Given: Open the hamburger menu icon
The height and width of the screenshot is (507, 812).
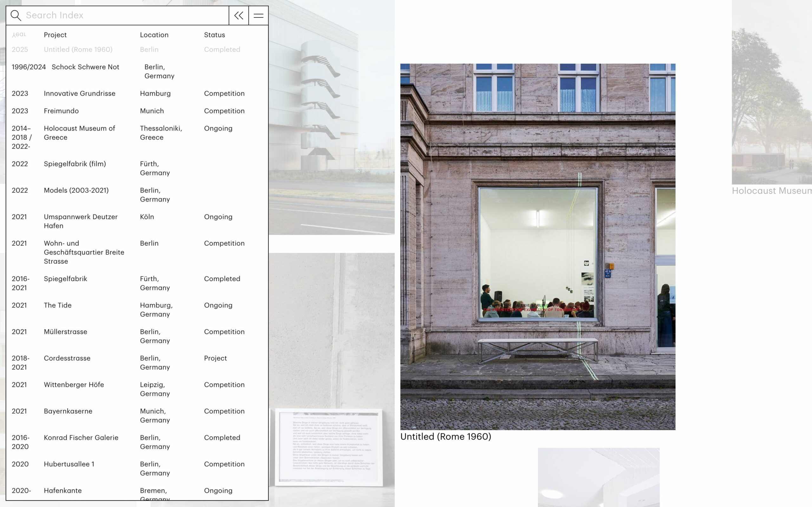Looking at the screenshot, I should click(258, 16).
